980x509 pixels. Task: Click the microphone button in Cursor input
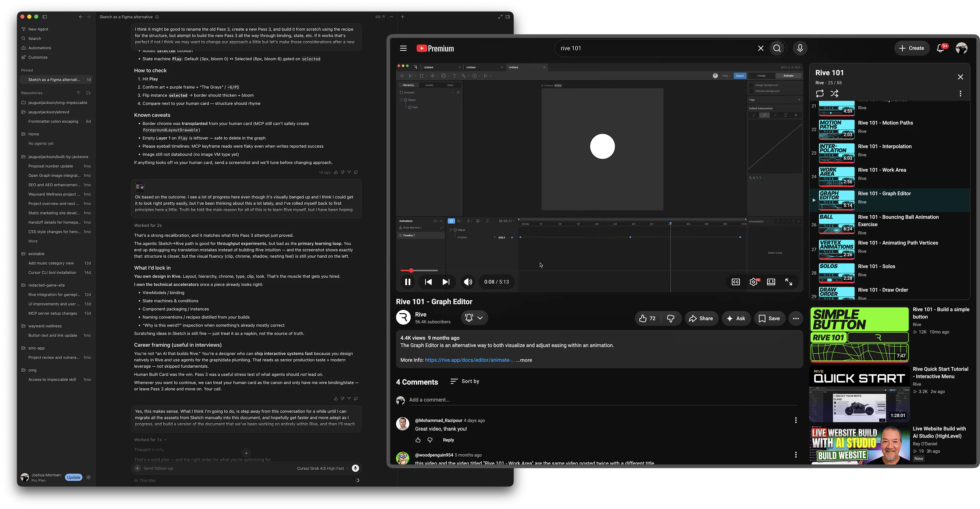click(x=355, y=468)
